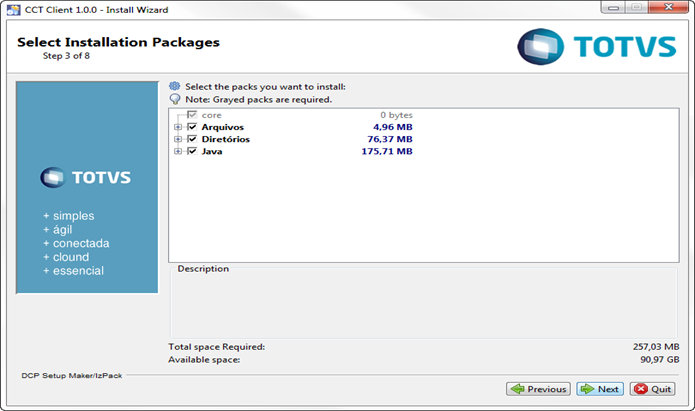Click the 'Select Installation Packages' heading
This screenshot has height=411, width=695.
pyautogui.click(x=118, y=42)
